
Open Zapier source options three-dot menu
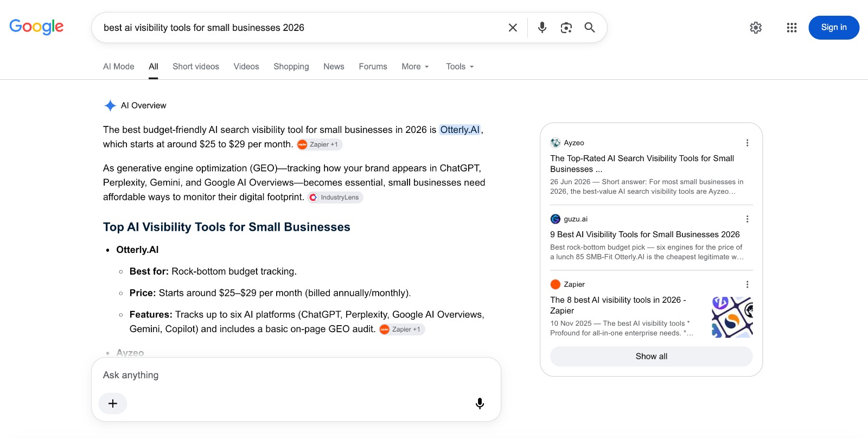[x=747, y=284]
